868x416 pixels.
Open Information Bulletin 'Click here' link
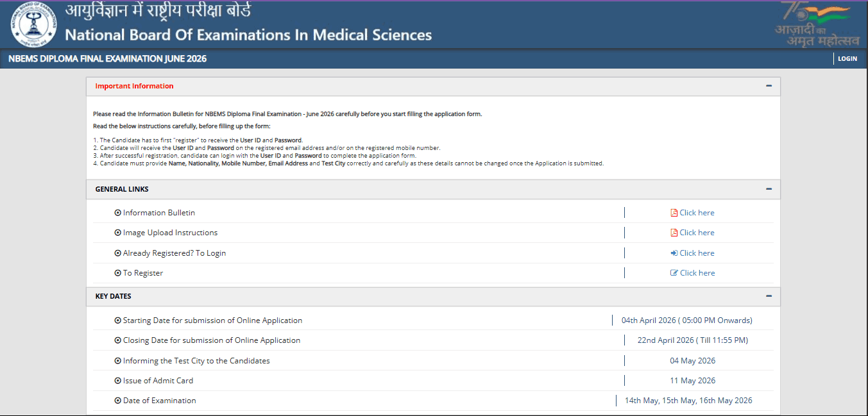[697, 213]
